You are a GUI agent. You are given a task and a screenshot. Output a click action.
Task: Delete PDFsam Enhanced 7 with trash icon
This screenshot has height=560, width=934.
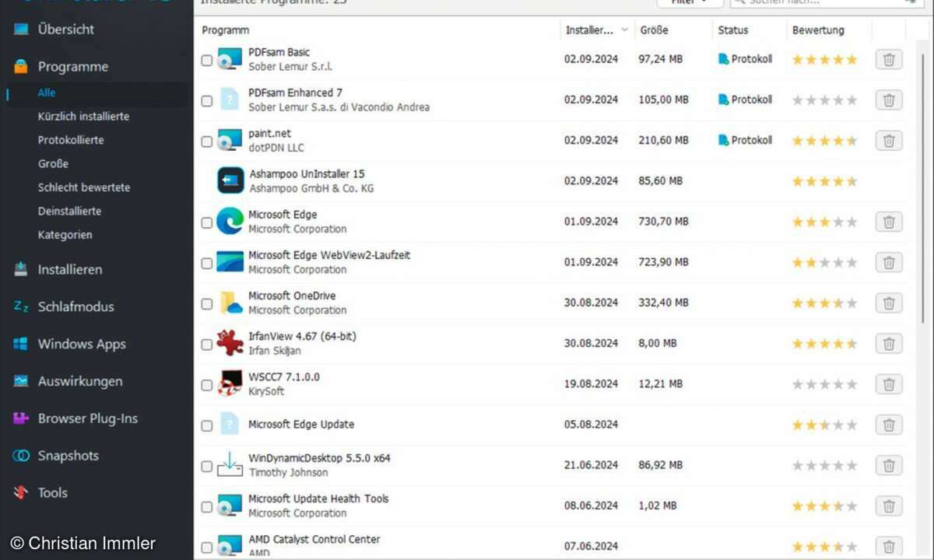889,100
